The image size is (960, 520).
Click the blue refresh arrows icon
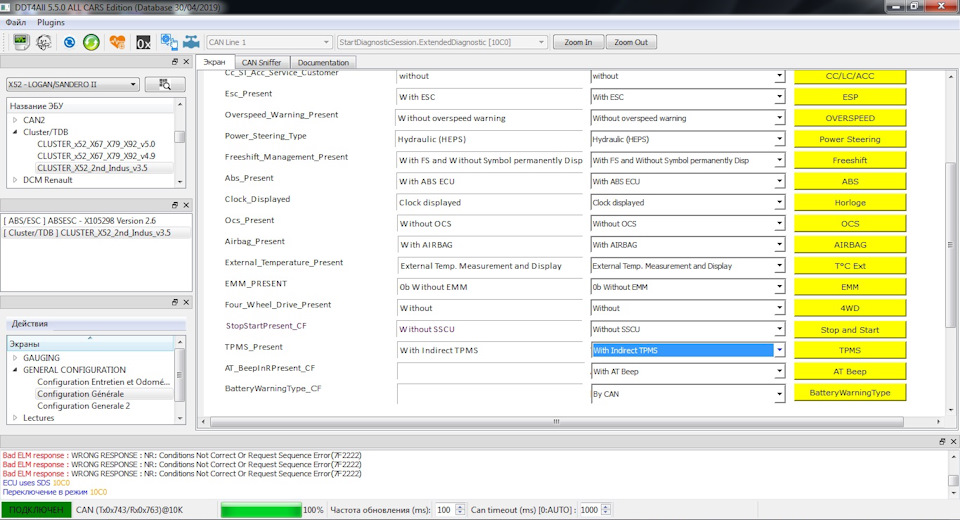point(69,42)
